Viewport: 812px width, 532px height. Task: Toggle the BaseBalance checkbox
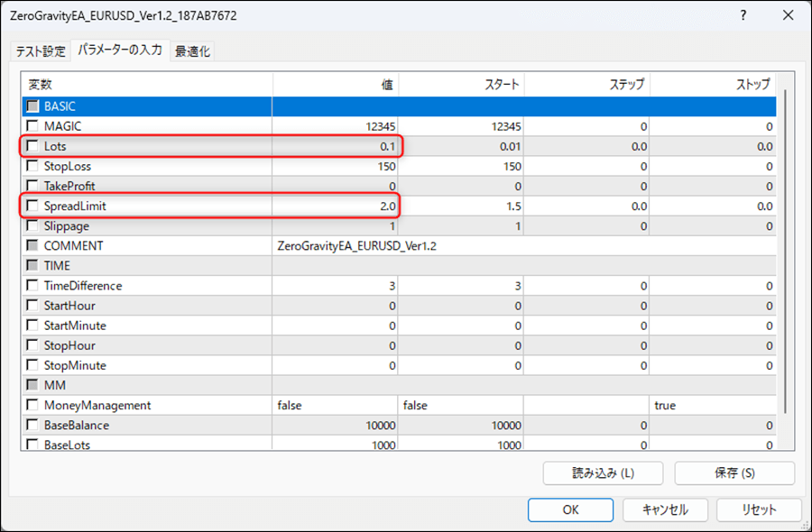[33, 426]
